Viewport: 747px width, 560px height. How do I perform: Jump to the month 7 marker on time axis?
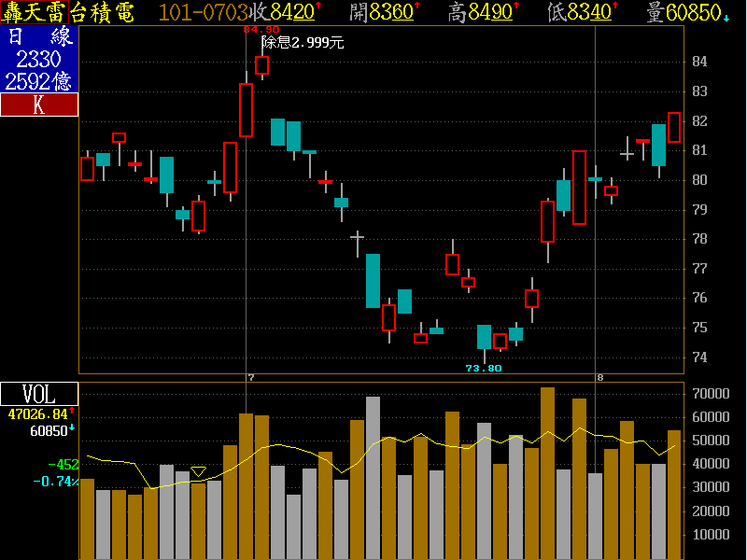point(251,377)
